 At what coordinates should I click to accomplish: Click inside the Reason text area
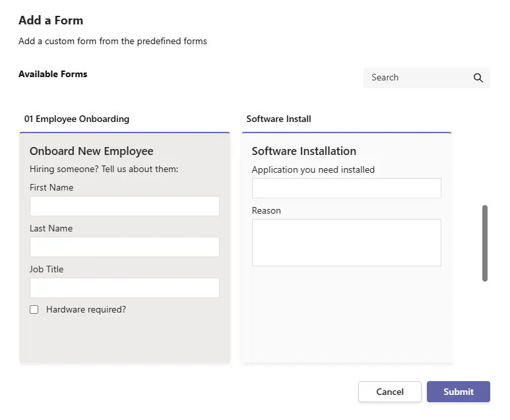[x=346, y=243]
